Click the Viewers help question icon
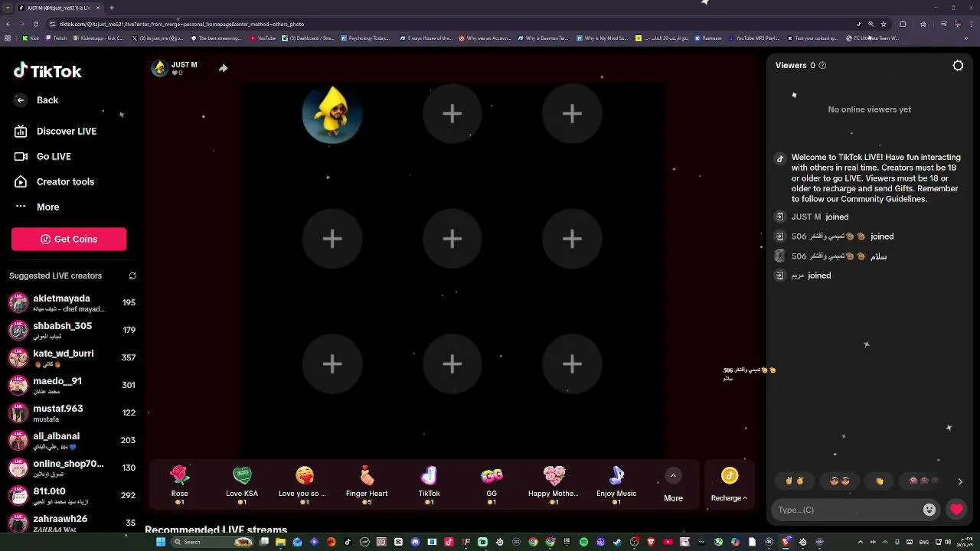 [822, 66]
